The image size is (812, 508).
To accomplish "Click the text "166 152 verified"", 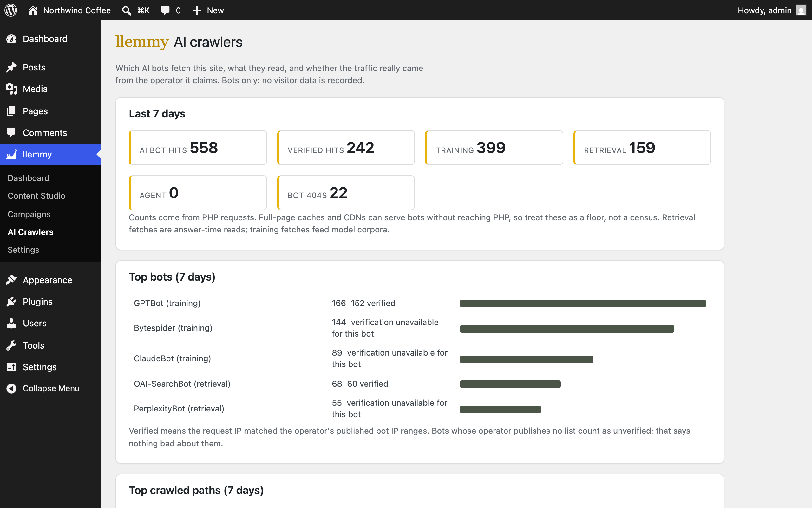I will 363,303.
